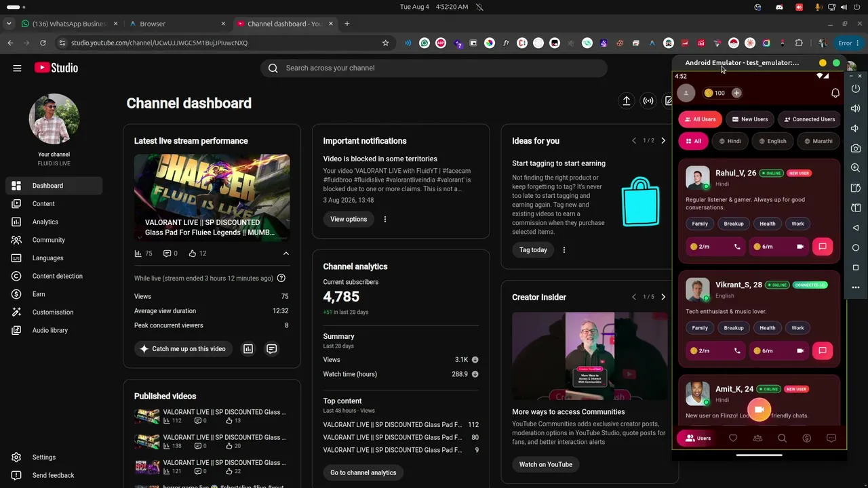Select Connected Users filter in emulator app
Image resolution: width=868 pixels, height=488 pixels.
coord(809,119)
